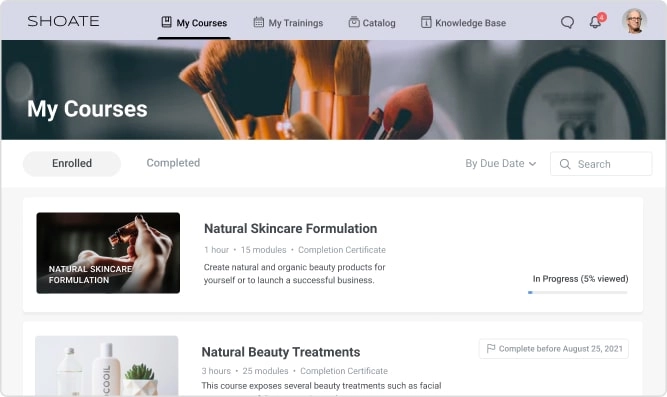
Task: Click the Knowledge Base info icon
Action: [426, 22]
